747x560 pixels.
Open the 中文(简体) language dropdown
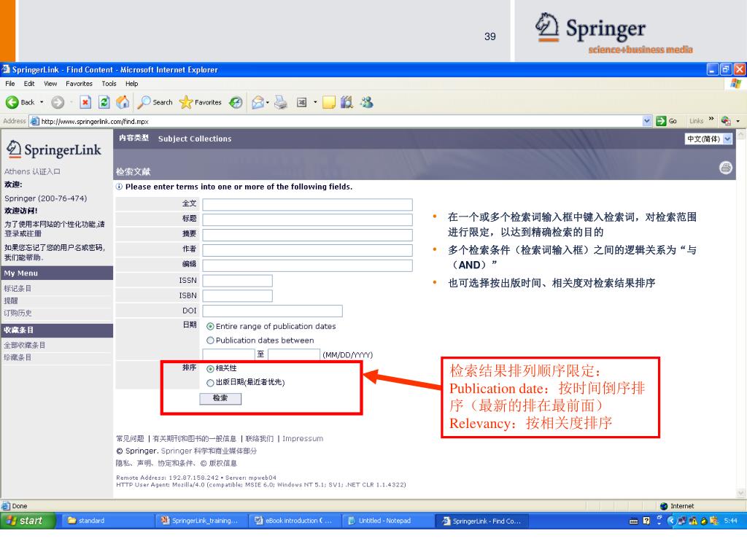708,139
